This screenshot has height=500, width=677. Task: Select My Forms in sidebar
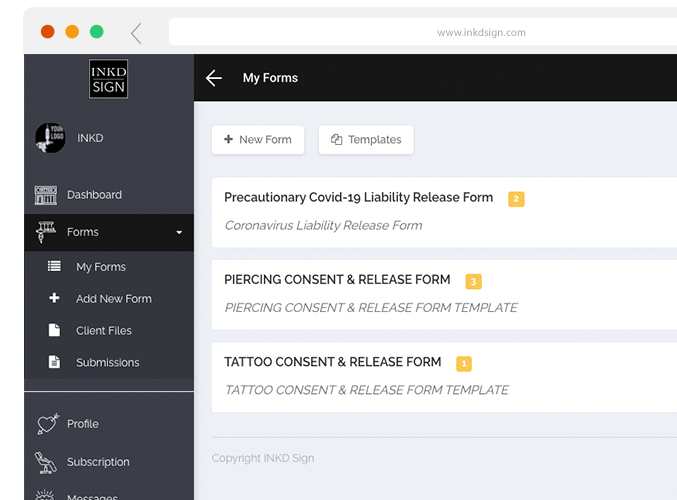100,267
